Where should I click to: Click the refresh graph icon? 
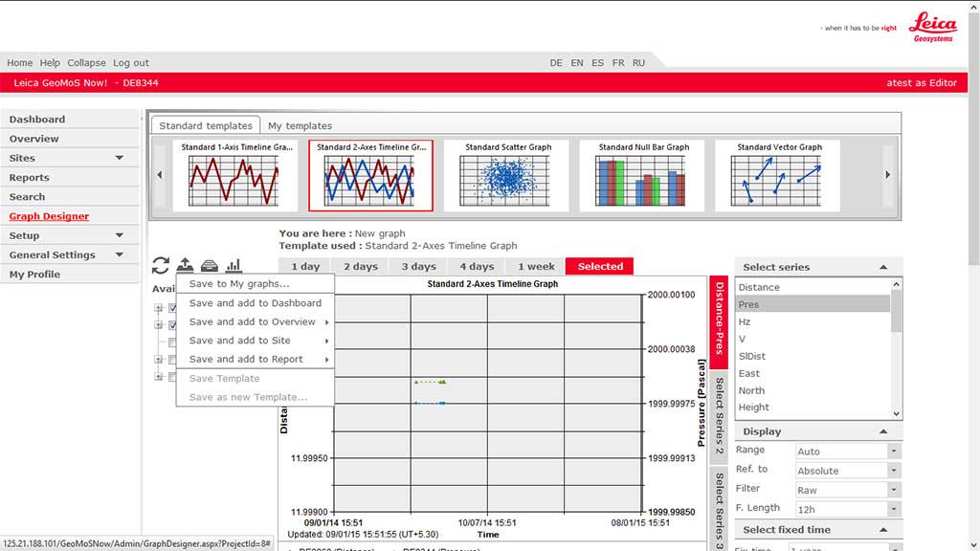point(161,266)
